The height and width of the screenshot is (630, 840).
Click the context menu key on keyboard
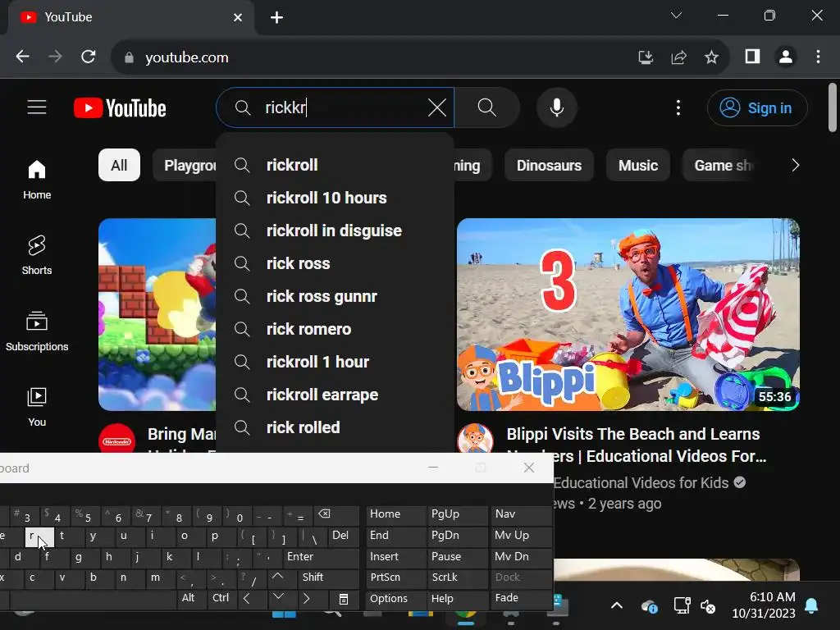tap(344, 599)
